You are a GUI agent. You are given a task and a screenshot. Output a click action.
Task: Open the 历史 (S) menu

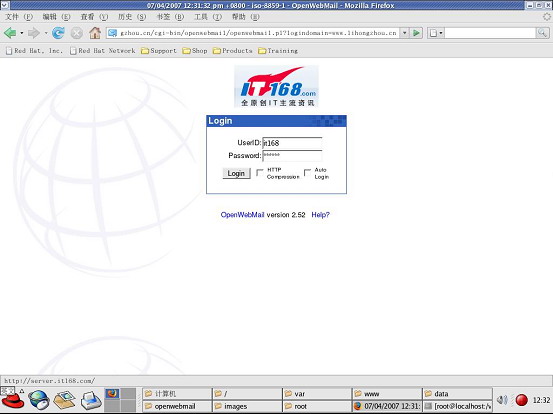coord(132,17)
